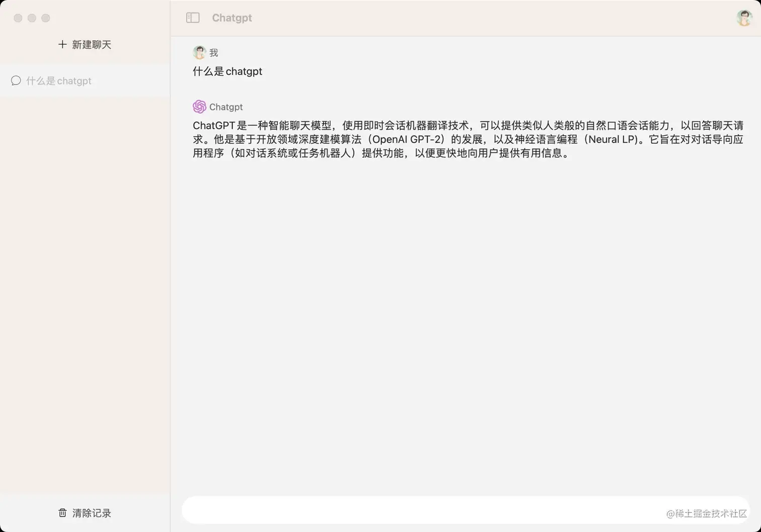Viewport: 761px width, 532px height.
Task: Click the Chatgpt title in the header
Action: [x=232, y=18]
